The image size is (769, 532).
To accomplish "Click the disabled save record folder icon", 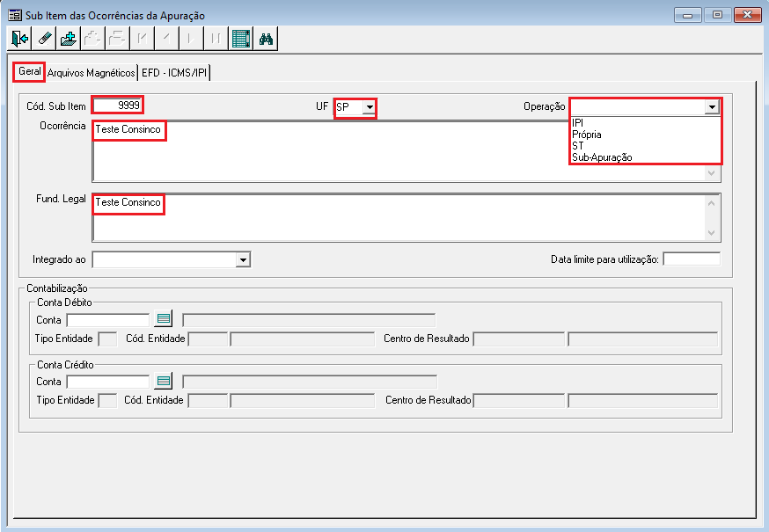I will (93, 39).
